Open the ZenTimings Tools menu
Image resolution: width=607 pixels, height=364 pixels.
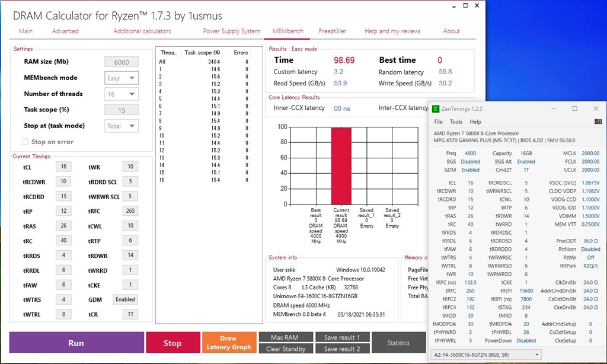pos(456,122)
